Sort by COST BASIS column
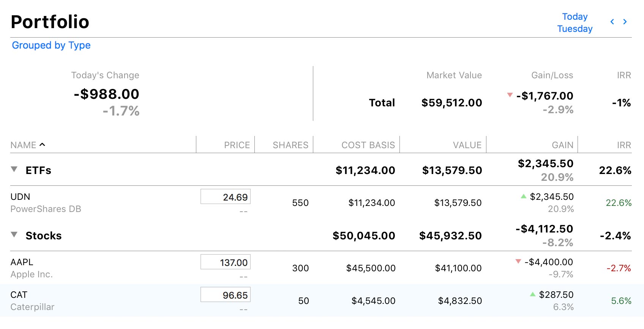Screen dimensions: 644x329 pos(368,145)
